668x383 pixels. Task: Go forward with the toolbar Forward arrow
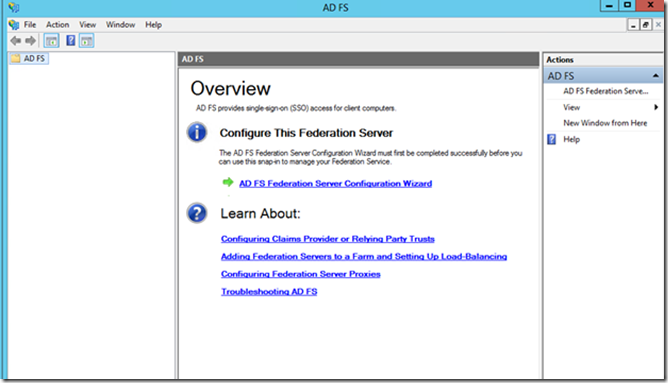tap(30, 41)
